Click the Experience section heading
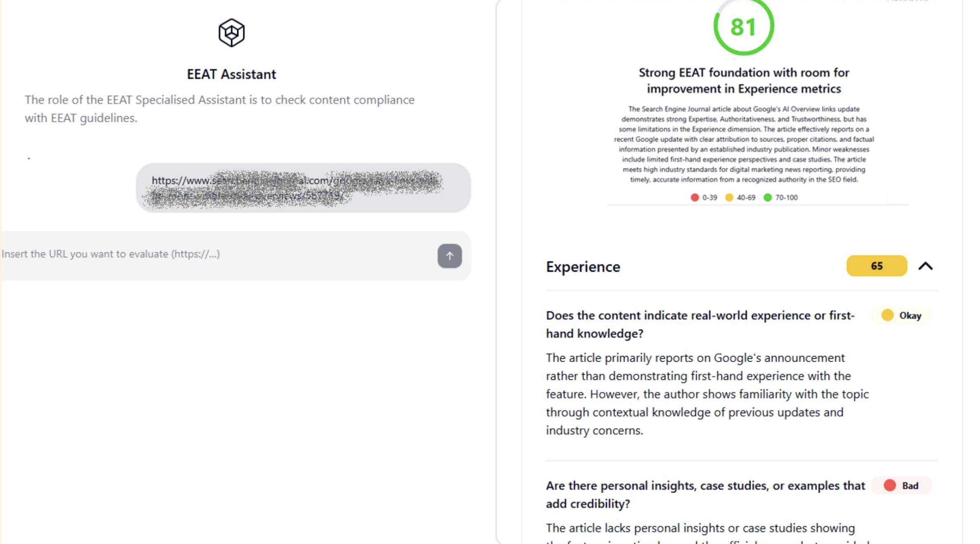The width and height of the screenshot is (980, 544). point(583,267)
